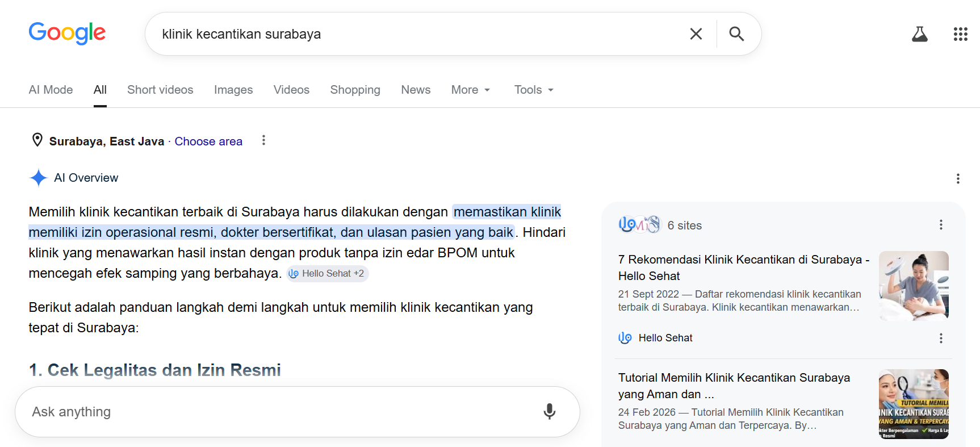Click the Hello Sehat source name
Screen dimensions: 980x447
(665, 338)
